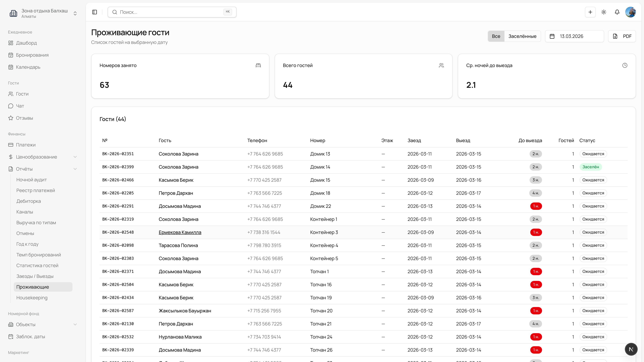Open the 13.03.2026 date picker
644x362 pixels.
(574, 36)
